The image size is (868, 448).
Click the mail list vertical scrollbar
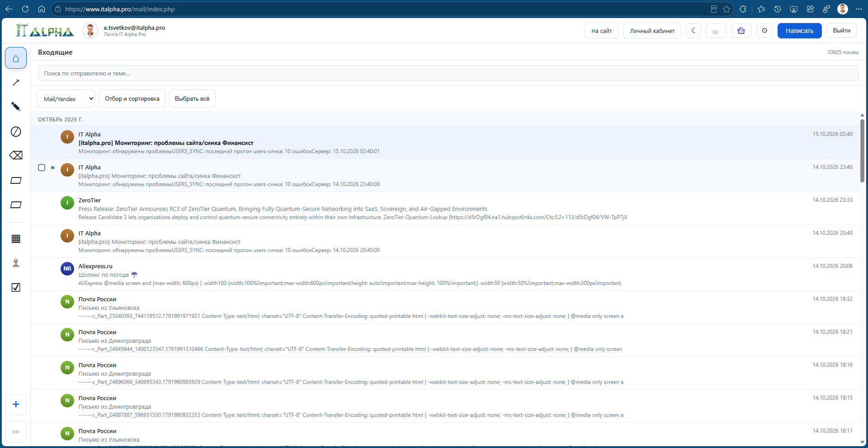(x=862, y=151)
